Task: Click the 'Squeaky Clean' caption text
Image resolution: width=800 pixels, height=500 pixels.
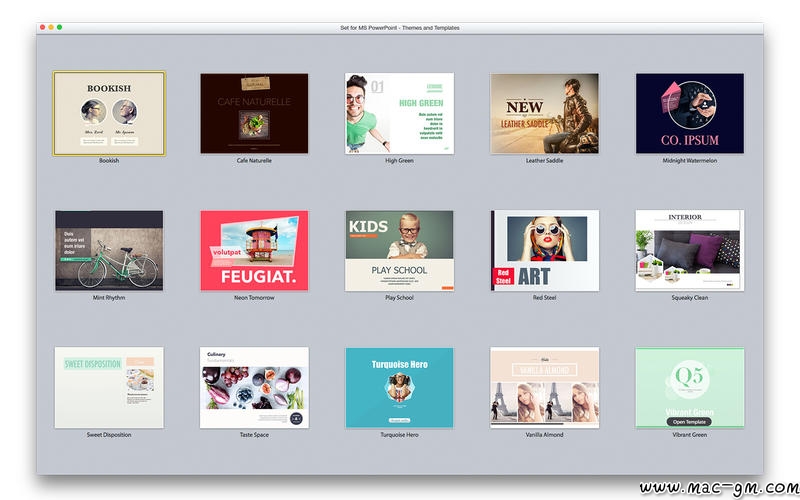Action: (690, 297)
